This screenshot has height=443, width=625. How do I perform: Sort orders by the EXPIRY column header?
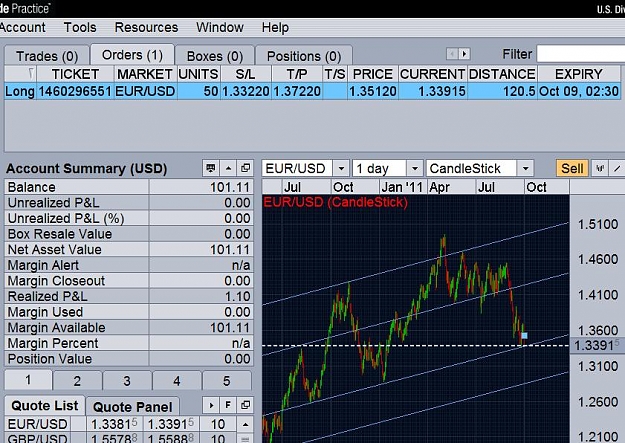coord(579,74)
